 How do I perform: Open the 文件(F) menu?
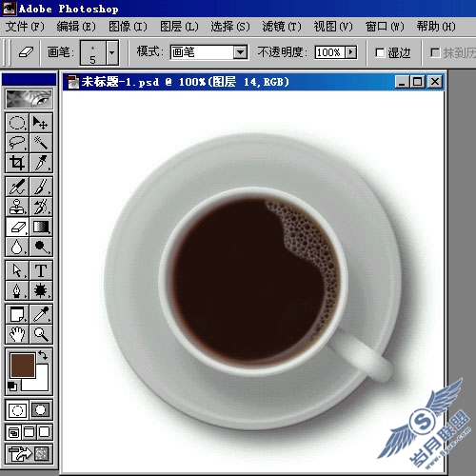coord(25,27)
